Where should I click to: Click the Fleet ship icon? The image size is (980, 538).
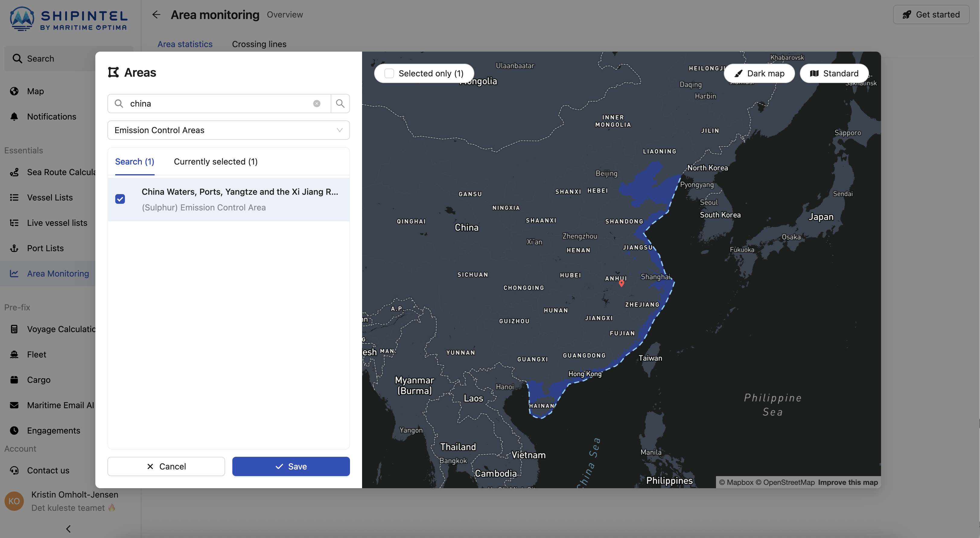[14, 354]
